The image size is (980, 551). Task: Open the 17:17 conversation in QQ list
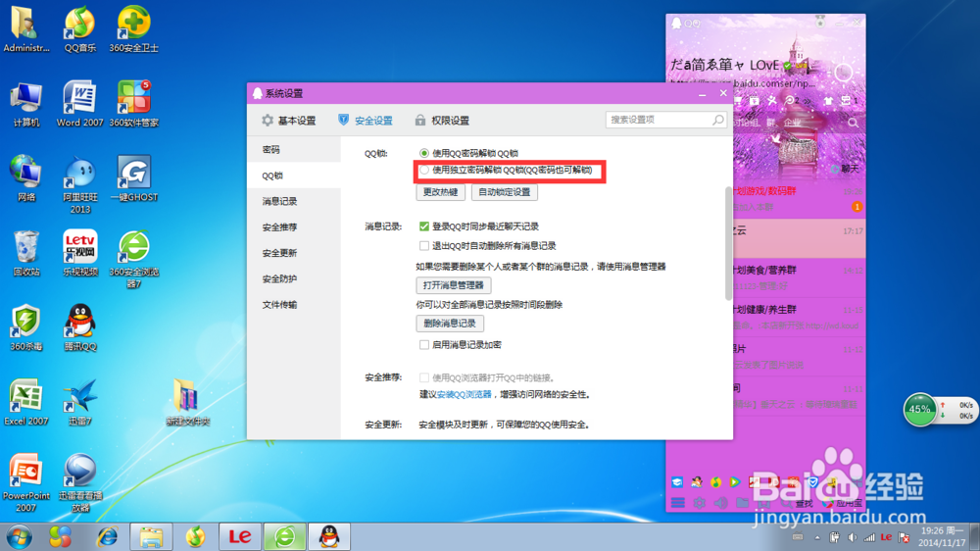coord(799,238)
